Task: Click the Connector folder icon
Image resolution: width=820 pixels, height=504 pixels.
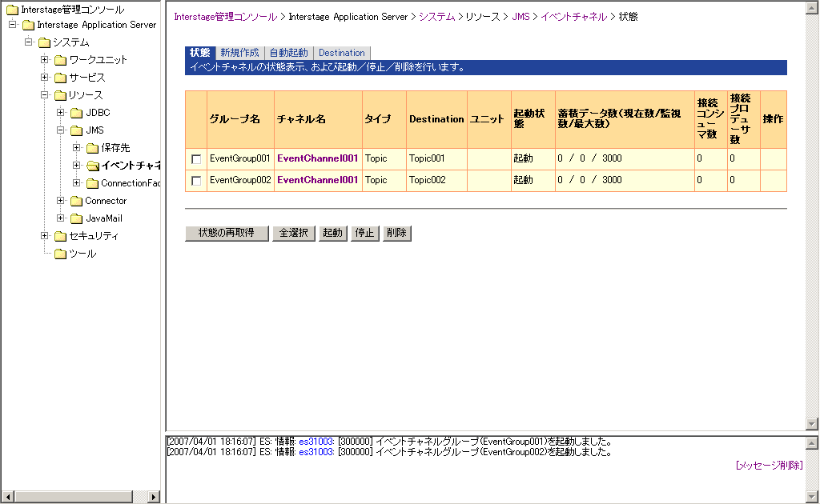Action: pyautogui.click(x=77, y=201)
